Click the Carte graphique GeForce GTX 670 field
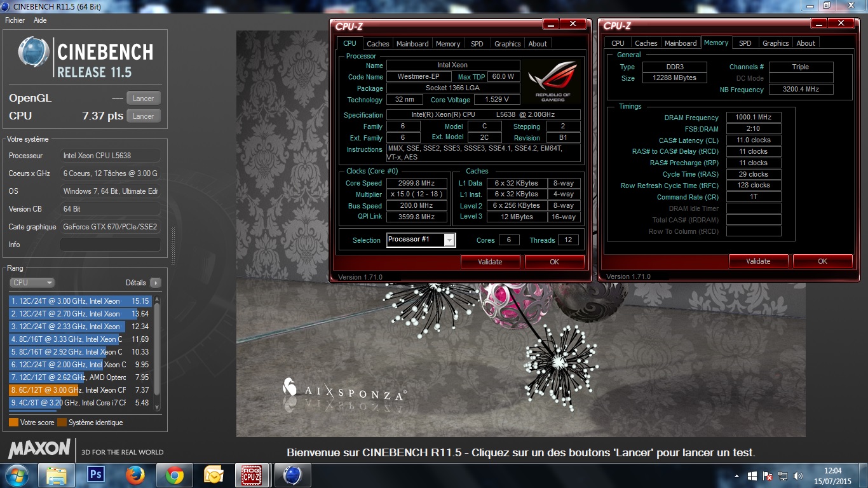The width and height of the screenshot is (868, 488). tap(111, 227)
